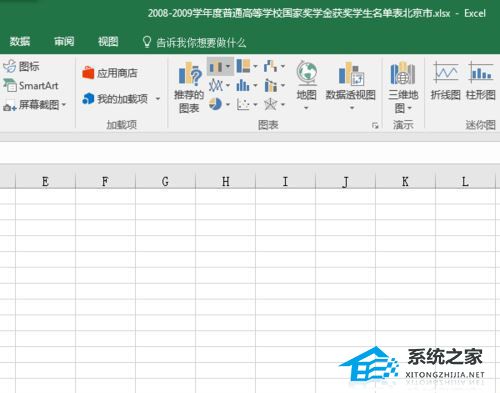Select the line chart icon
This screenshot has height=393, width=500.
click(x=215, y=86)
